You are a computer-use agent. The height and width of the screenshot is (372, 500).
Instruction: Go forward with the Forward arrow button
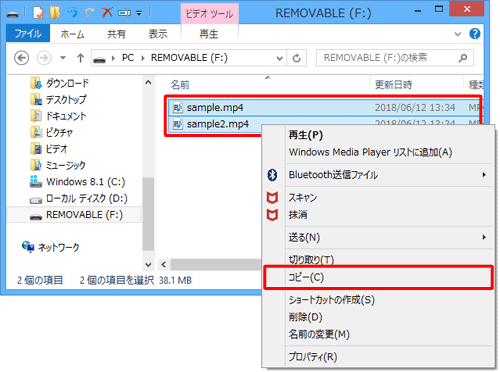tap(44, 58)
